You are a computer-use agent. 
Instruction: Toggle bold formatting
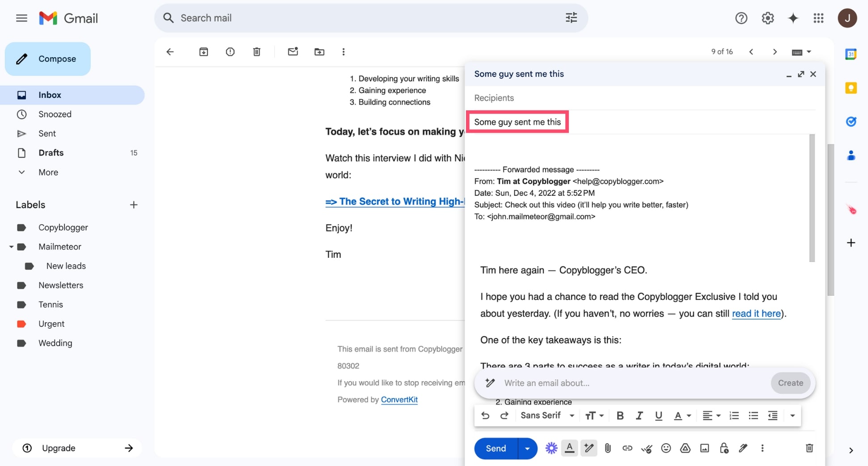click(x=620, y=416)
